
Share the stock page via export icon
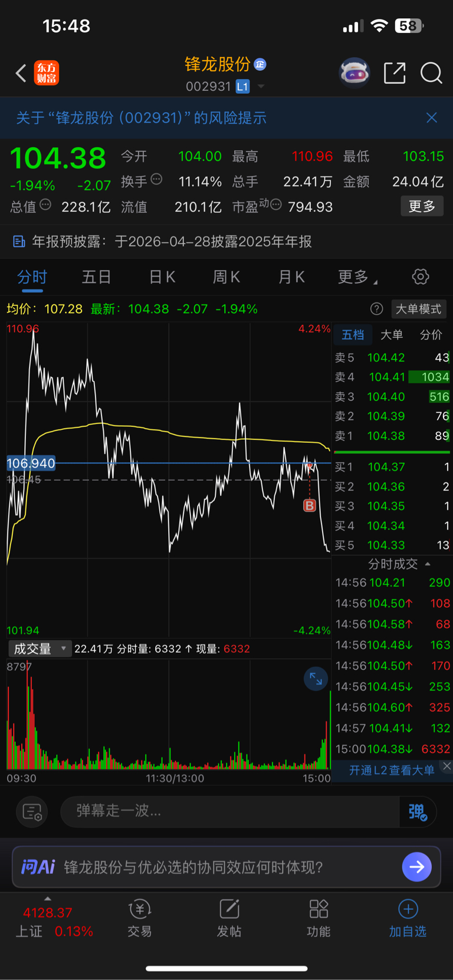coord(395,73)
